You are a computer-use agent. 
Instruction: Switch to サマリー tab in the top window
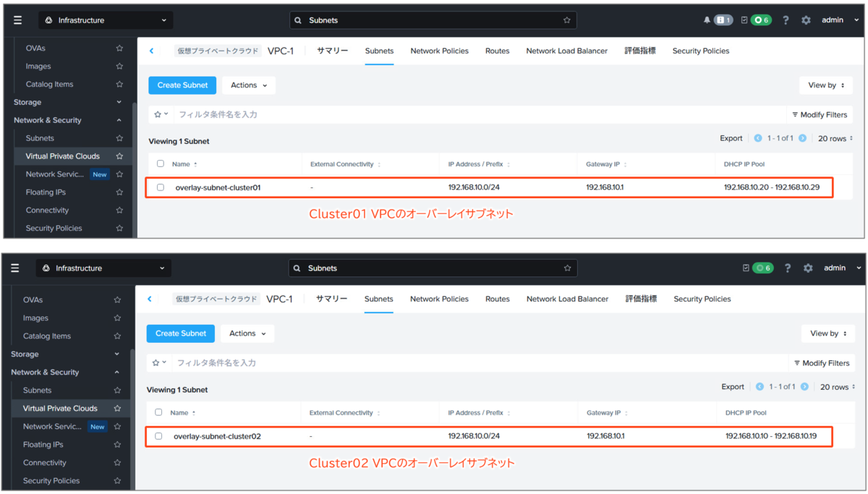tap(332, 51)
